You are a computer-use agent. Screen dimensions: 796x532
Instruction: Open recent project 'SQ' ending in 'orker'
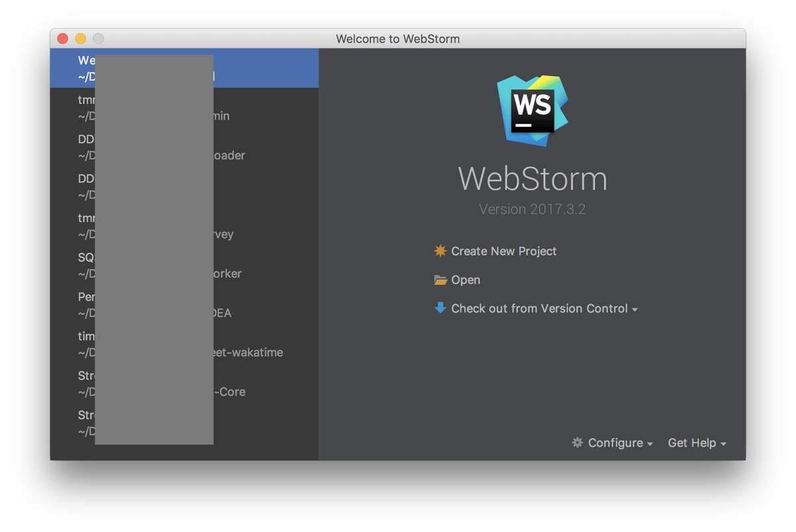[x=184, y=265]
